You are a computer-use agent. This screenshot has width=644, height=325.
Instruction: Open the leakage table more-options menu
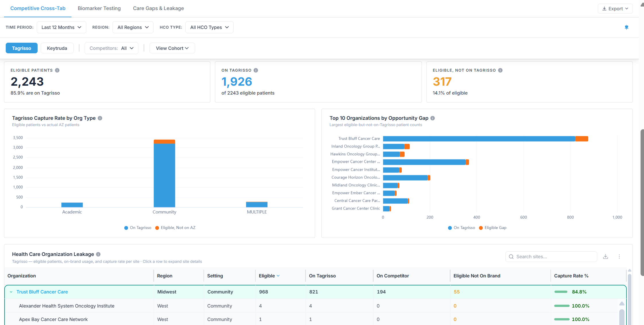(619, 257)
